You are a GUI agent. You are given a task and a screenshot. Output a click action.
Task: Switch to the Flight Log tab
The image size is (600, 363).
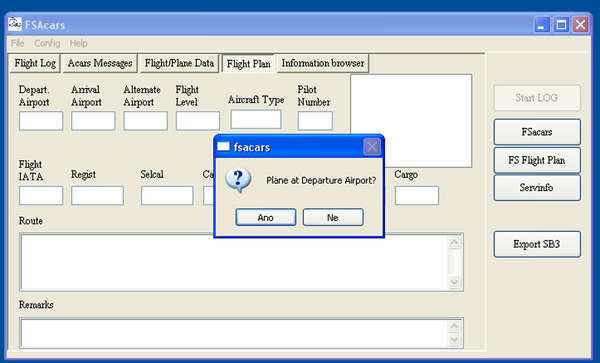[35, 63]
